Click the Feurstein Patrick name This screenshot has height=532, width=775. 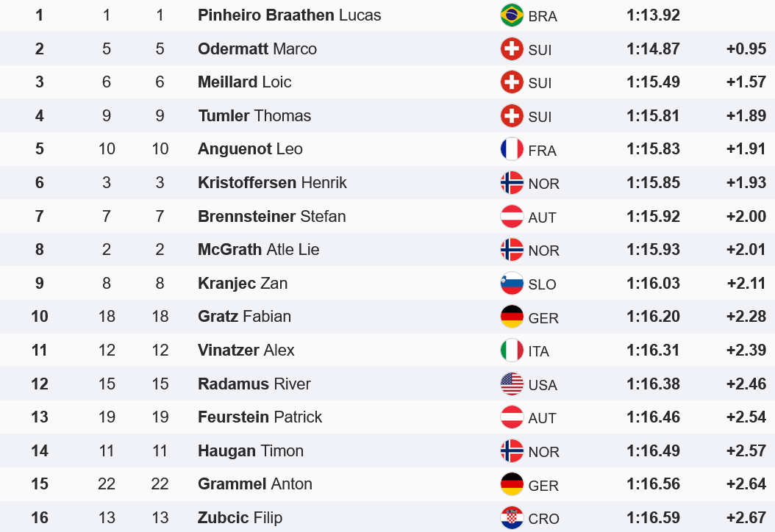click(x=260, y=417)
